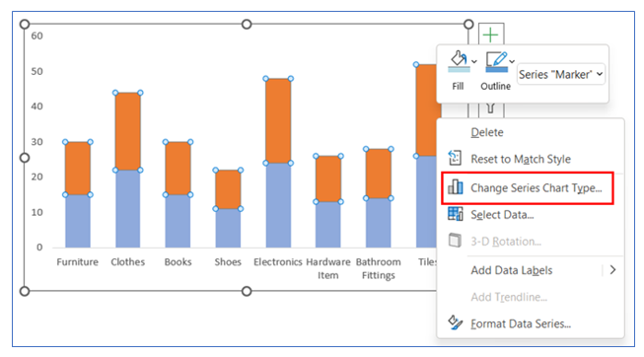Click the orange Hardware Item bar segment
The width and height of the screenshot is (644, 357).
[x=328, y=178]
